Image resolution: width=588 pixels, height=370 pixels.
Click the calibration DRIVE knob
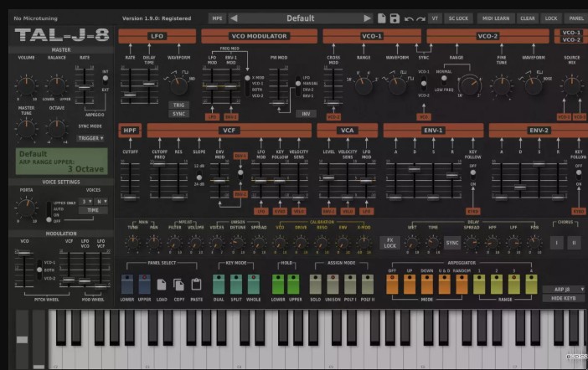[301, 243]
